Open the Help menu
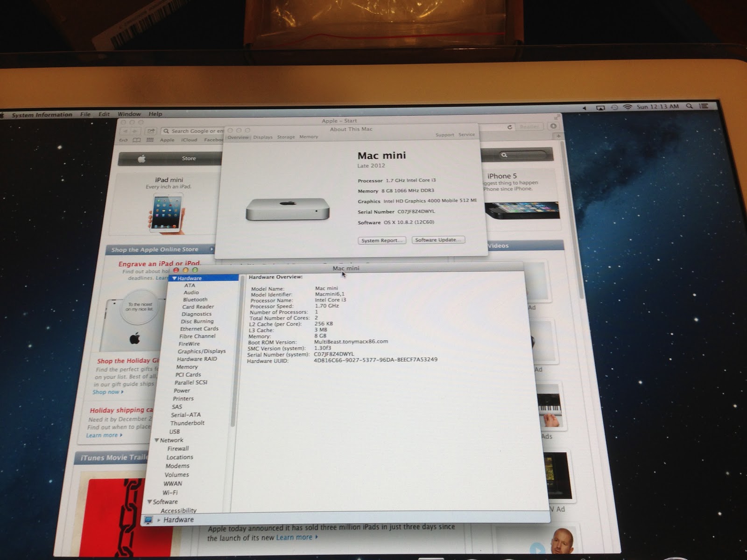Viewport: 747px width, 560px height. tap(155, 114)
